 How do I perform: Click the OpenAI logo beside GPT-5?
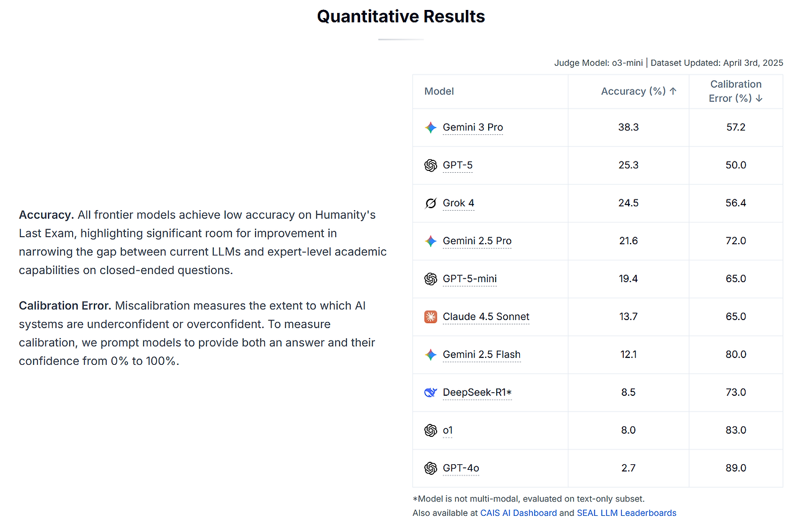pos(430,165)
